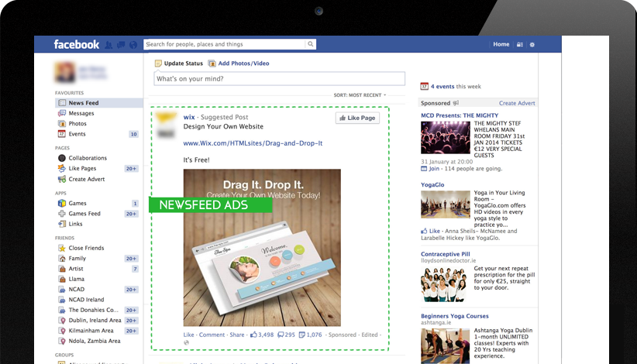The width and height of the screenshot is (637, 364).
Task: Open MCD Presents: THE MIGHTY title
Action: pos(460,115)
